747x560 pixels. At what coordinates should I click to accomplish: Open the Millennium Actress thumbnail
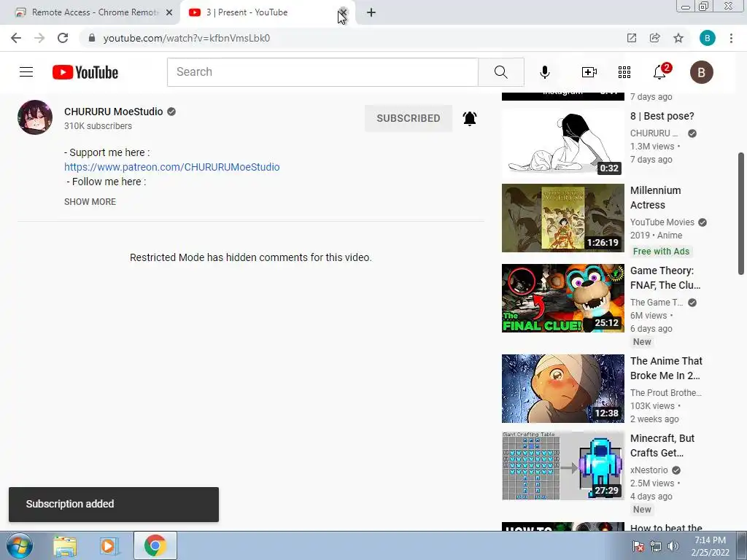tap(562, 217)
